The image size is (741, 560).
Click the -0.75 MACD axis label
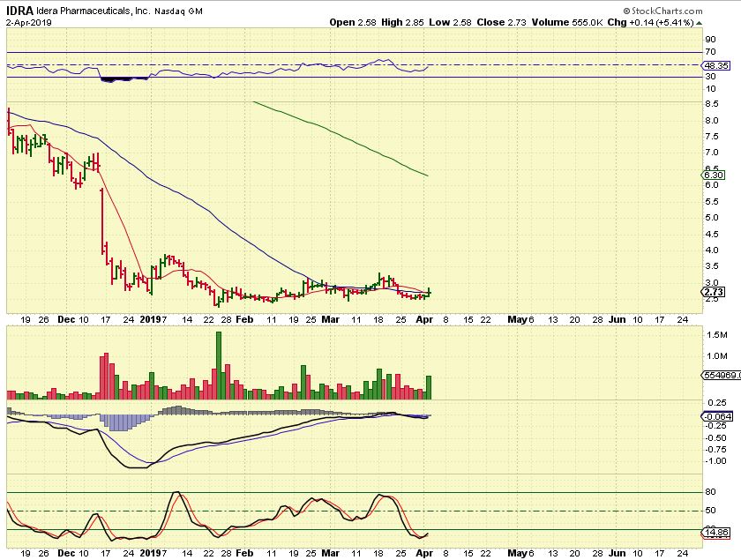point(716,449)
